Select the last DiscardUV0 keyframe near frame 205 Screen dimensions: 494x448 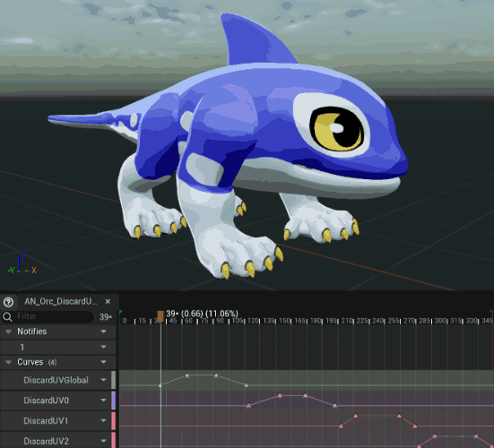point(334,406)
